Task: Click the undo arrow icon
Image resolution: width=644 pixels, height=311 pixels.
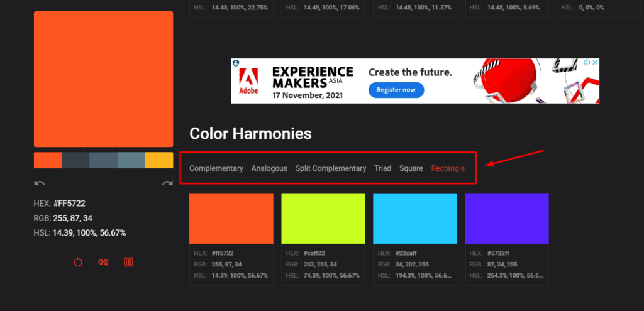Action: coord(39,183)
